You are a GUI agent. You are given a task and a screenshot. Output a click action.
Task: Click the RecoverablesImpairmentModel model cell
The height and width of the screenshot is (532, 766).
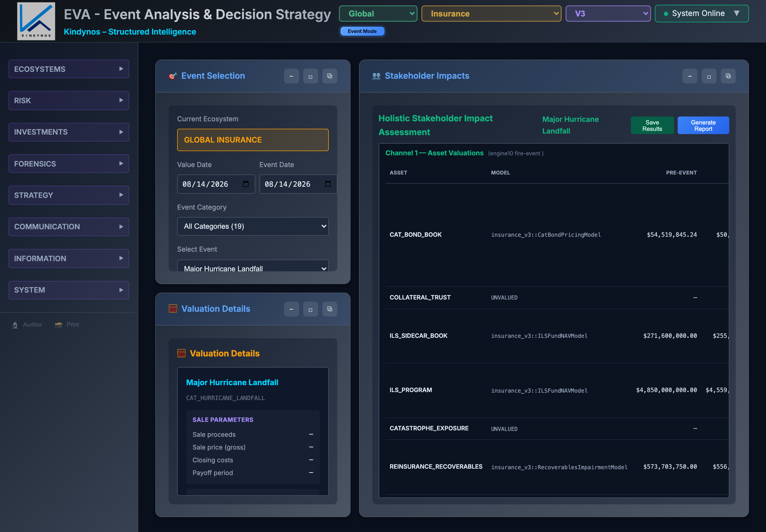point(559,467)
